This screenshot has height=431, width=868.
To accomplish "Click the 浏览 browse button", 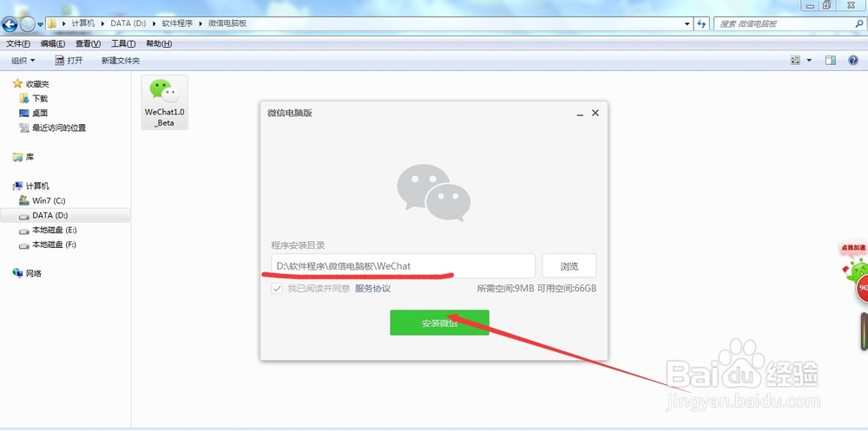I will tap(569, 265).
